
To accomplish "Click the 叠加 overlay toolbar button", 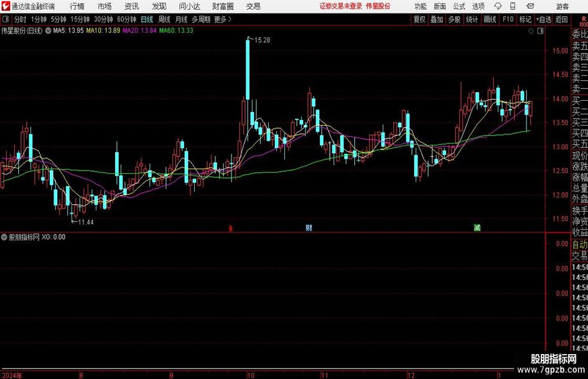I will (x=437, y=19).
